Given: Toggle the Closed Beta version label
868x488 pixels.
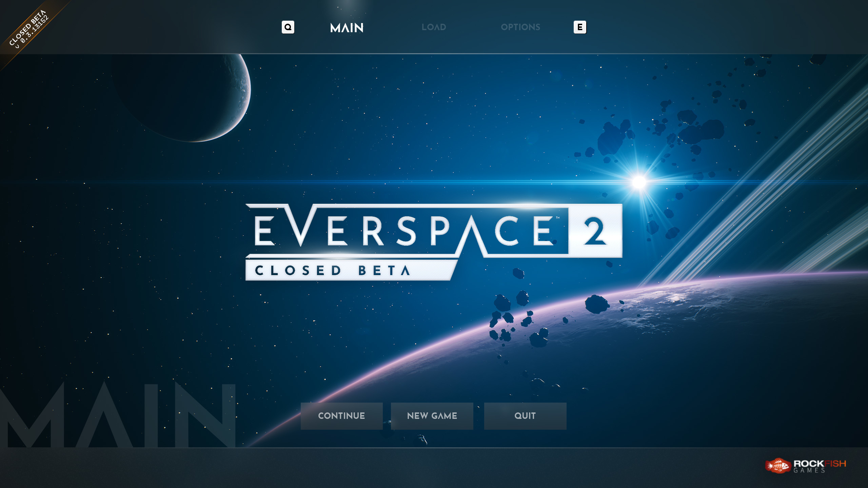Looking at the screenshot, I should (x=24, y=24).
